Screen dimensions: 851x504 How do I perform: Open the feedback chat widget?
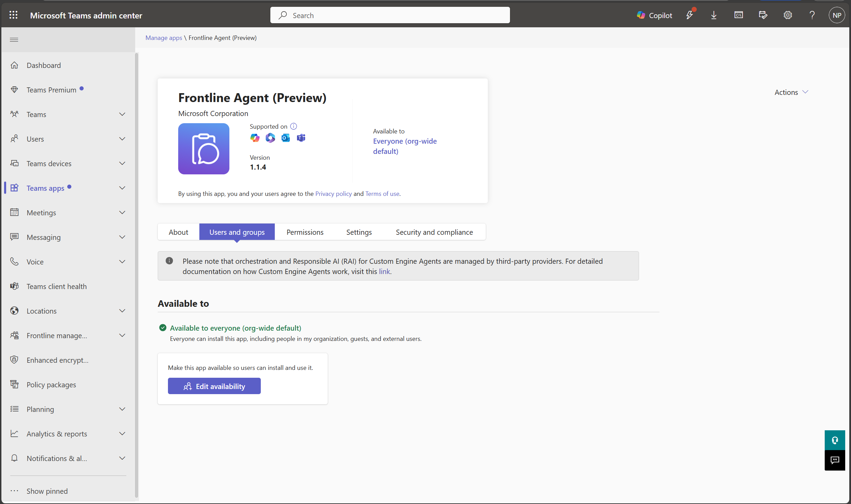point(835,460)
